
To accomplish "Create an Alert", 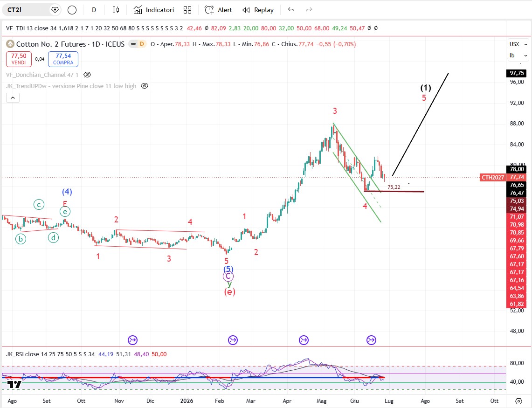I will coord(219,10).
